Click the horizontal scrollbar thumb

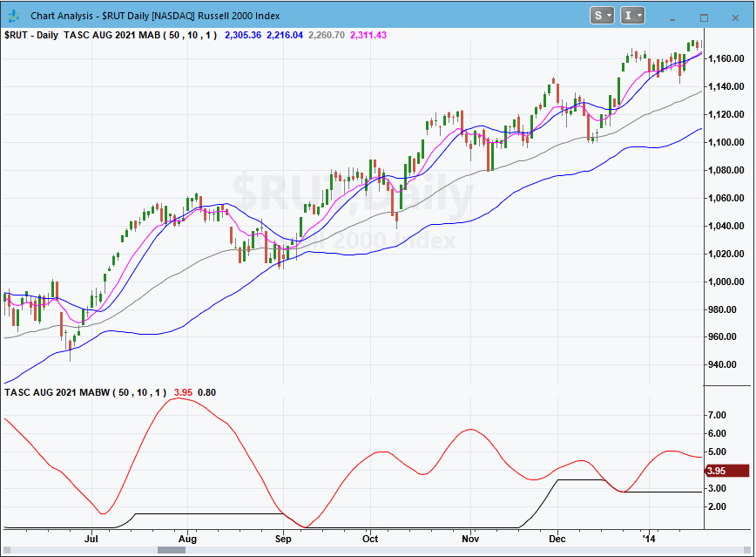point(171,550)
